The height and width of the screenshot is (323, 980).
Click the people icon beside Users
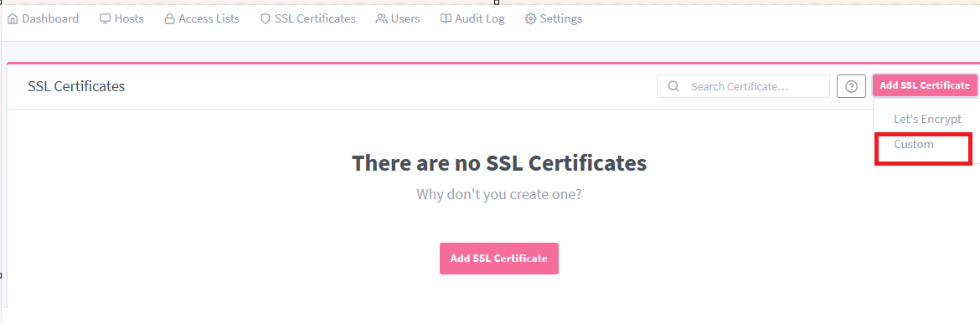tap(381, 18)
